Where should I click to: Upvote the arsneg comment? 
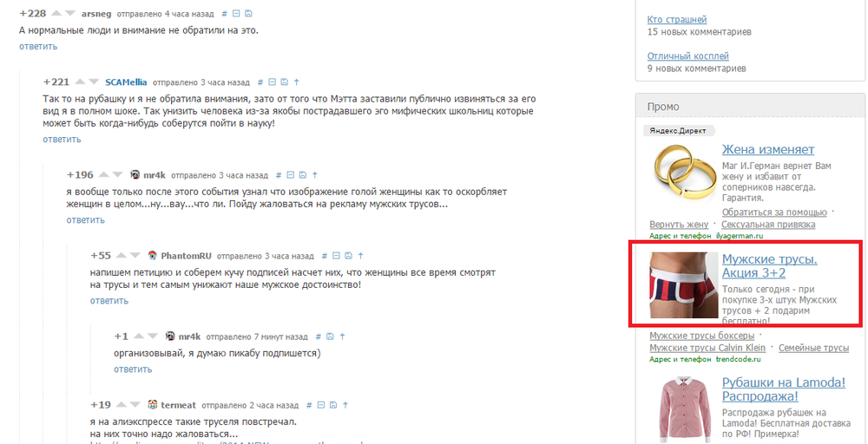(56, 13)
